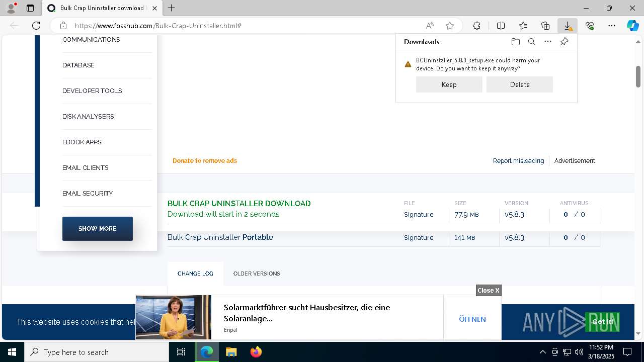The image size is (644, 362).
Task: Click BULK CRAP UNINSTALLER DOWNLOAD link
Action: (239, 204)
